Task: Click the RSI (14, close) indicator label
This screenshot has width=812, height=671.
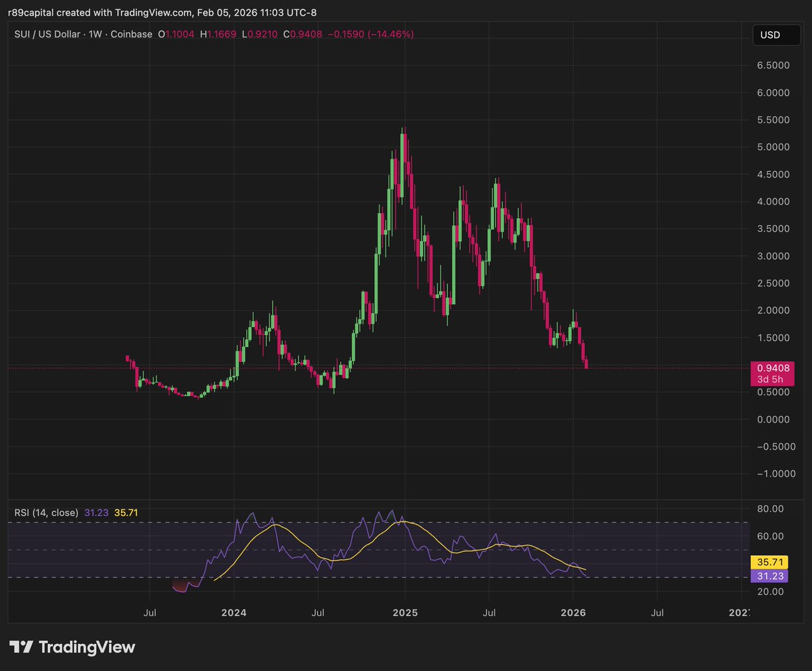Action: pos(46,513)
